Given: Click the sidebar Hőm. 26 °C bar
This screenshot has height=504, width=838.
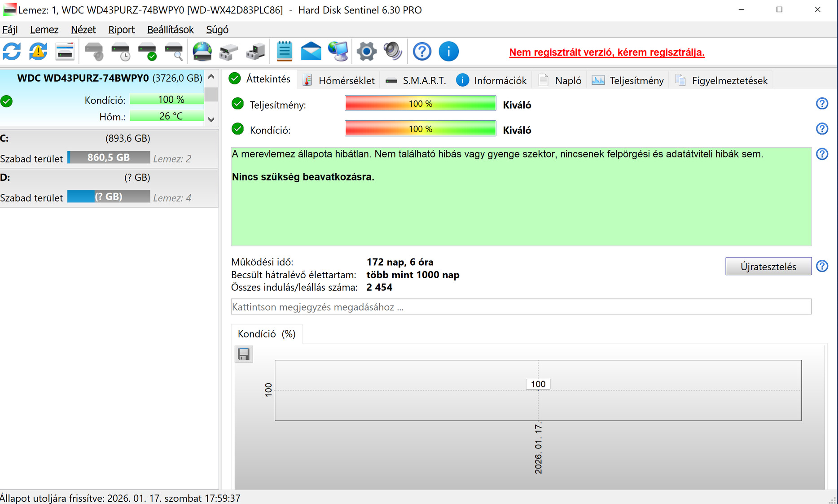Looking at the screenshot, I should [x=167, y=116].
